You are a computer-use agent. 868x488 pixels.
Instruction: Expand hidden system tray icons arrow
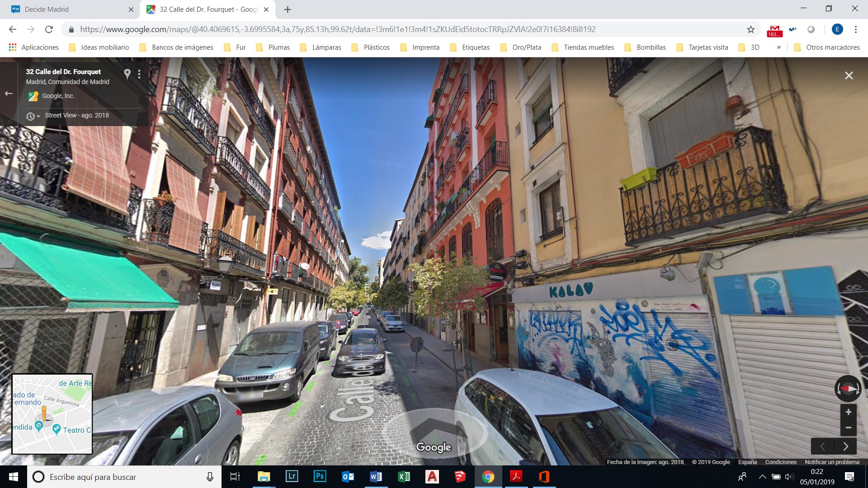pos(762,477)
